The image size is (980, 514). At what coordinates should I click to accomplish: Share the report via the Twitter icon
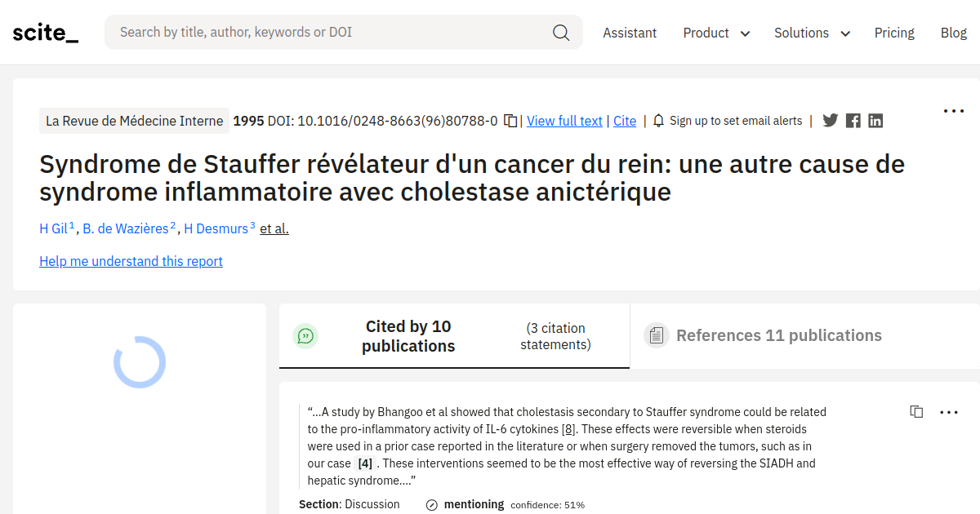(x=830, y=120)
